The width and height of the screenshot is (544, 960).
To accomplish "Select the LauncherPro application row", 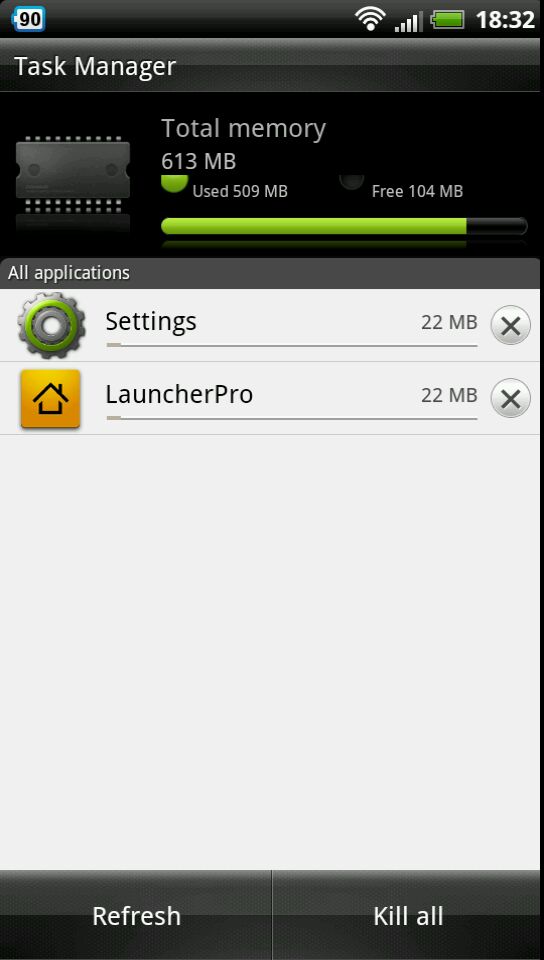I will (x=272, y=399).
